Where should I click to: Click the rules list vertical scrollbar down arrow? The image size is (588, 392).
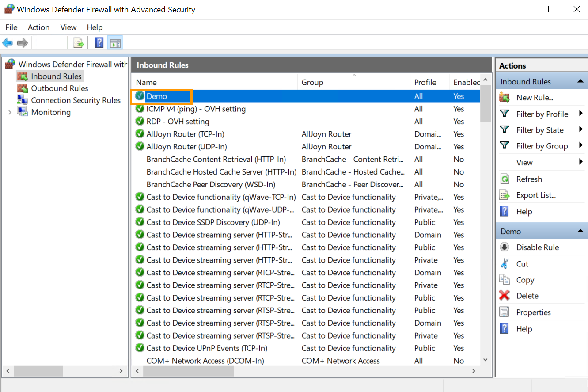pos(486,360)
